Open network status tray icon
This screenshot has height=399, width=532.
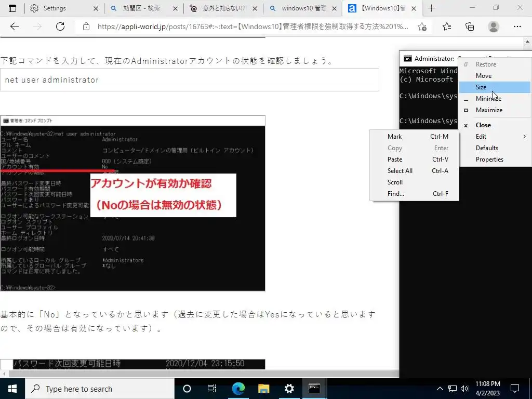453,389
